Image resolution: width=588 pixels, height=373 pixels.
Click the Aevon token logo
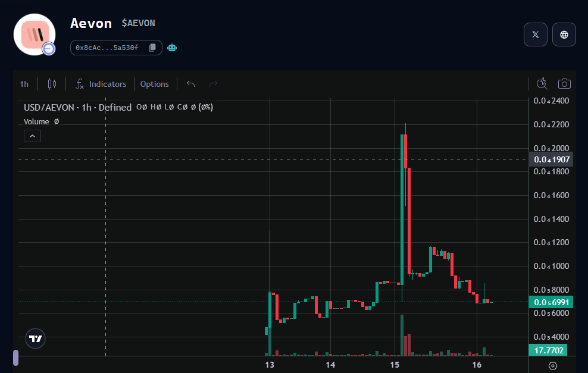pyautogui.click(x=35, y=35)
